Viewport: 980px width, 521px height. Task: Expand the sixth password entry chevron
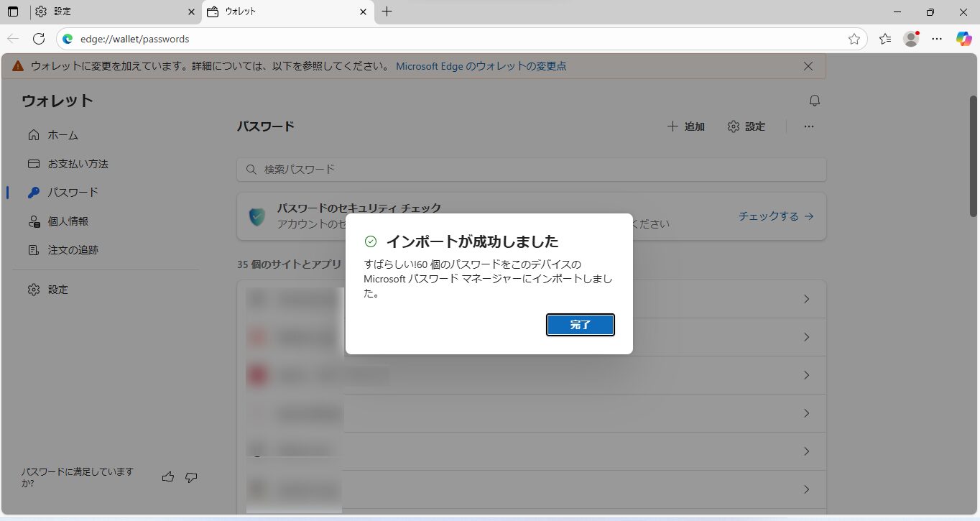tap(806, 489)
